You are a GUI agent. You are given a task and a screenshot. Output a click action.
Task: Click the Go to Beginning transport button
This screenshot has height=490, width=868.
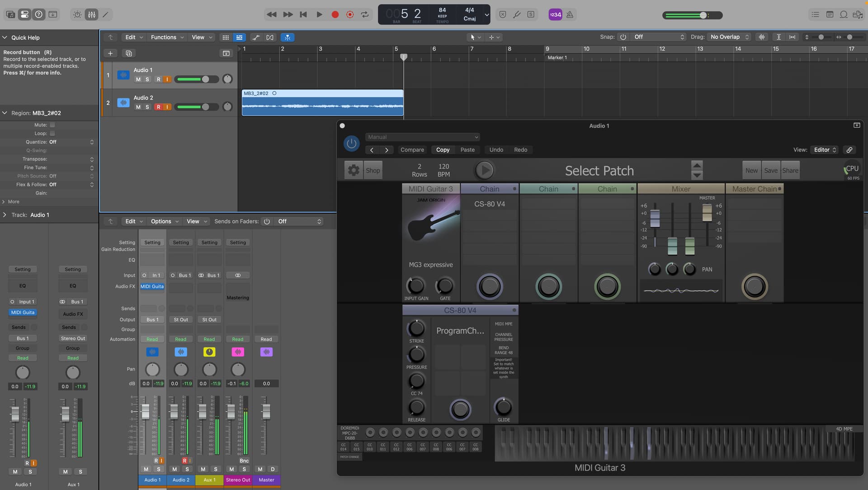[x=303, y=14]
